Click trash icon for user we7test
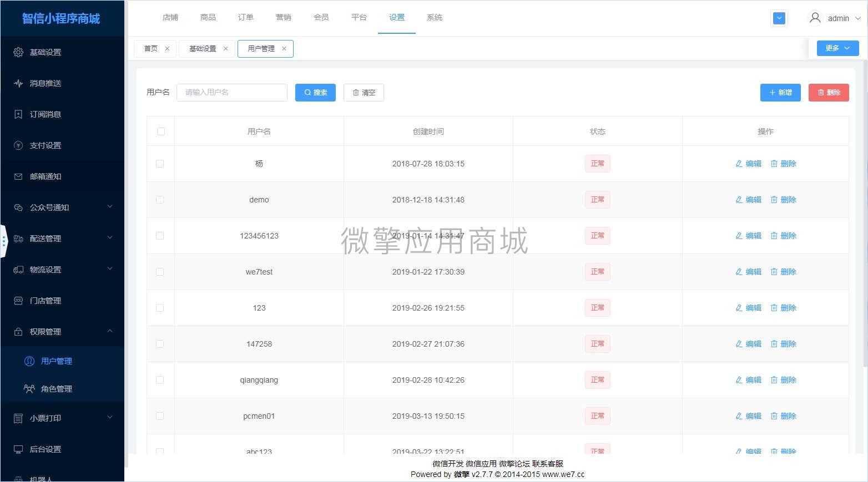The height and width of the screenshot is (482, 868). click(x=774, y=272)
